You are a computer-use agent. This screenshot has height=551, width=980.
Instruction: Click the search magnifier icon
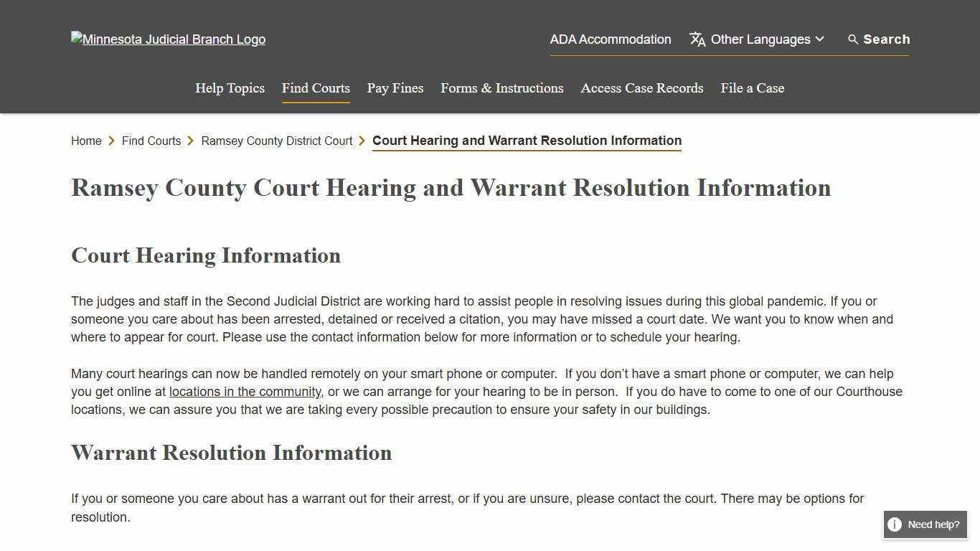click(853, 39)
